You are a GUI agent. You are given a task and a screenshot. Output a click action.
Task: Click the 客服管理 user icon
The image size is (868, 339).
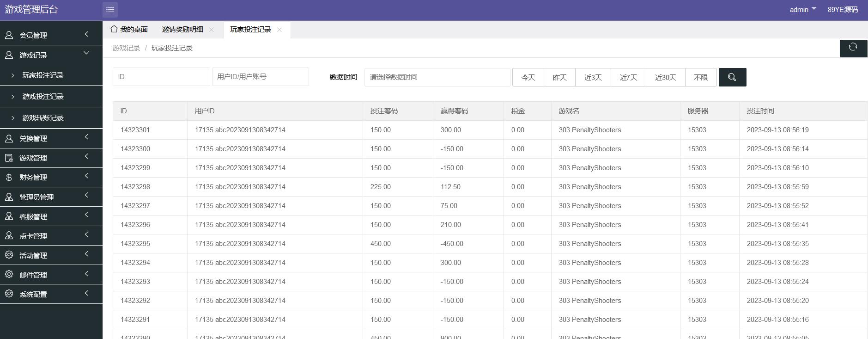(9, 216)
